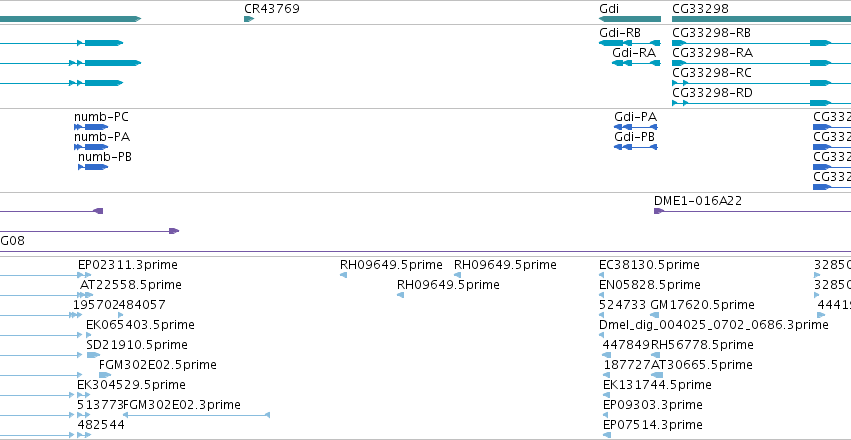This screenshot has height=440, width=851.
Task: Click the FGM302E02.3prime long arrow glyph
Action: coord(196,415)
